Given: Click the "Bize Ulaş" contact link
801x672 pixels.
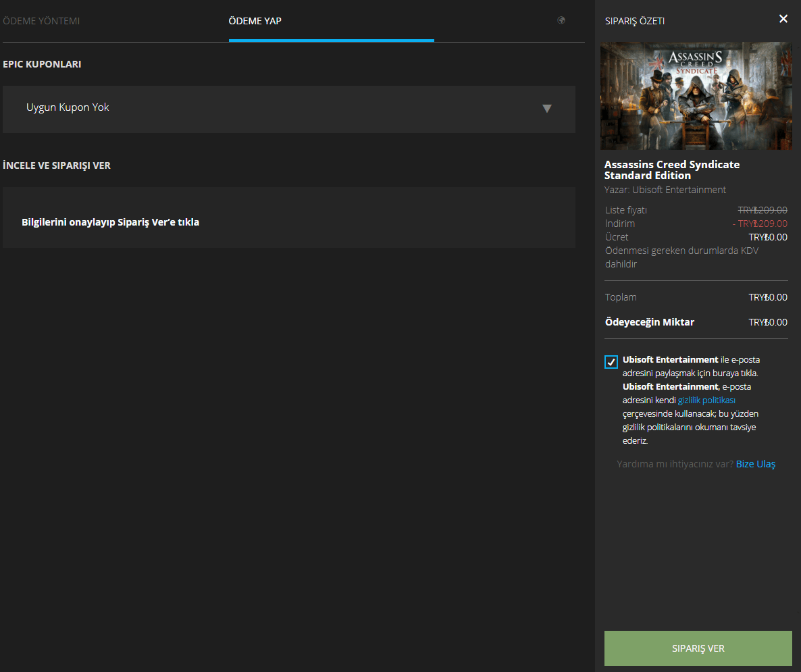Looking at the screenshot, I should 755,464.
